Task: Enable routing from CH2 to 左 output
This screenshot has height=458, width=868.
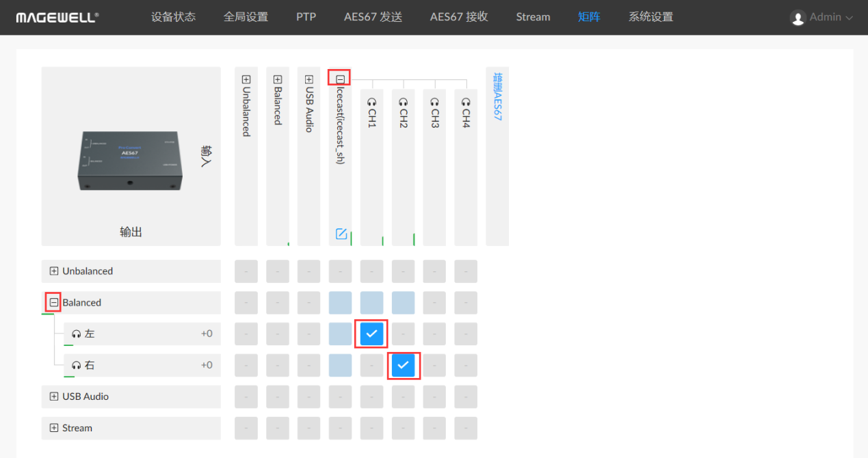Action: click(x=403, y=334)
